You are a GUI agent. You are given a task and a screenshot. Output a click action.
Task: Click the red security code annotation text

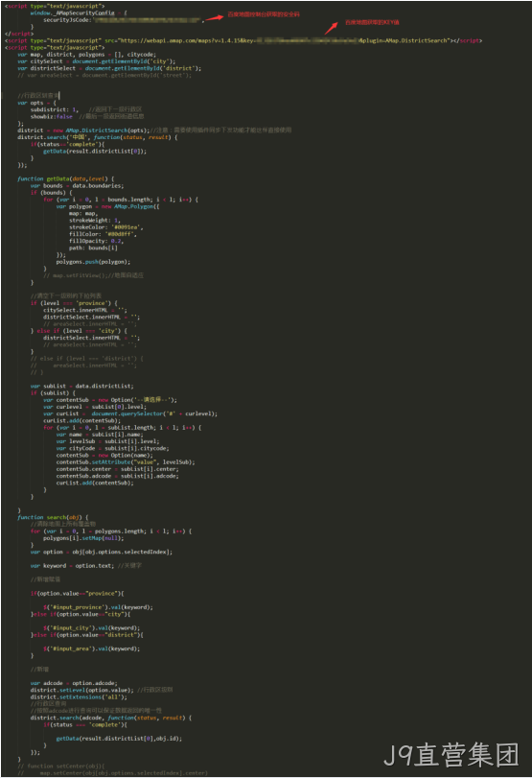264,13
